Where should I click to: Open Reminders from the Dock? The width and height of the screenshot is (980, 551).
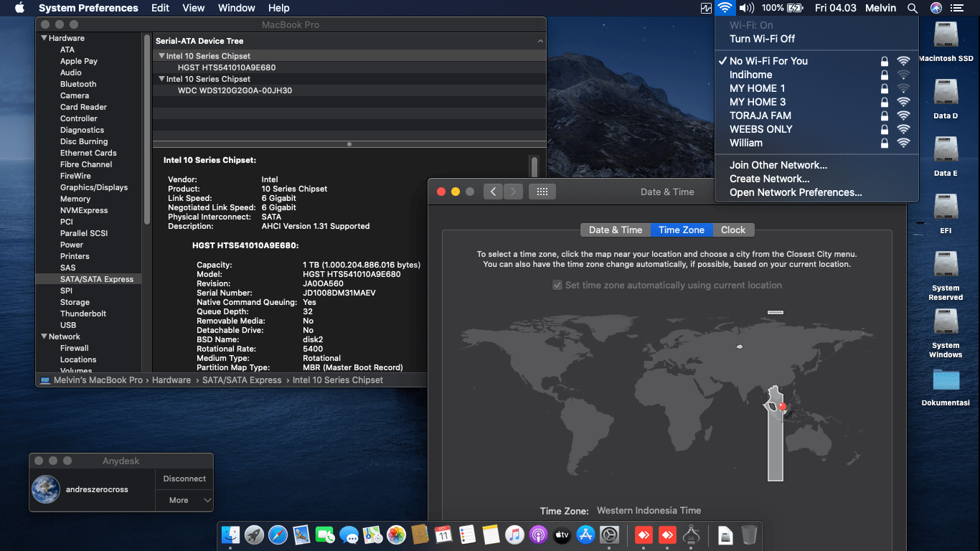pyautogui.click(x=467, y=534)
